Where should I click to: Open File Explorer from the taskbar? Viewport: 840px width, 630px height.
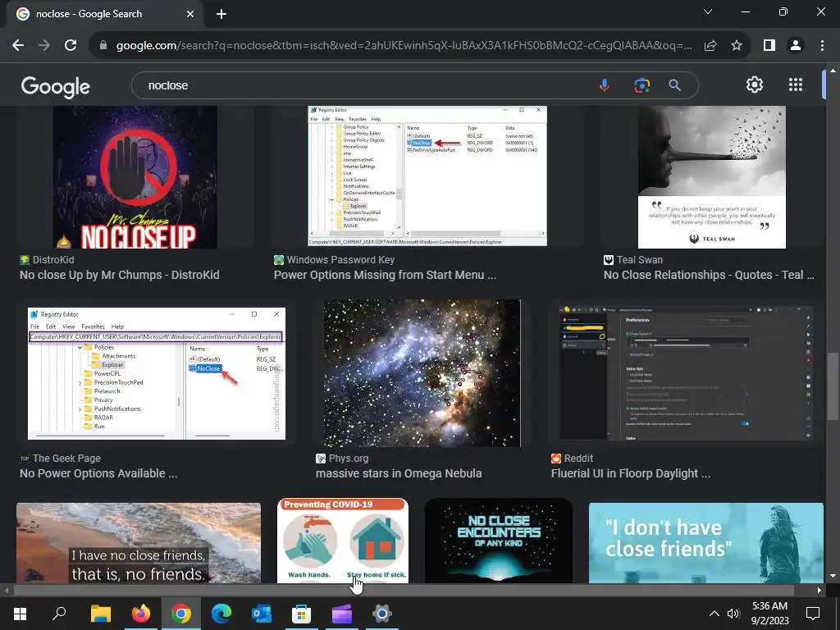pos(100,614)
